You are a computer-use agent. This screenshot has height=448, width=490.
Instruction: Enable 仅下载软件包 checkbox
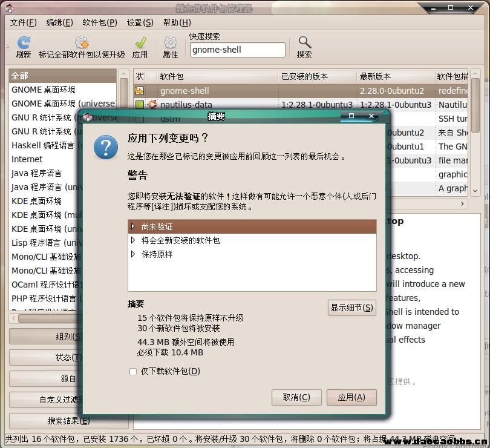[133, 372]
